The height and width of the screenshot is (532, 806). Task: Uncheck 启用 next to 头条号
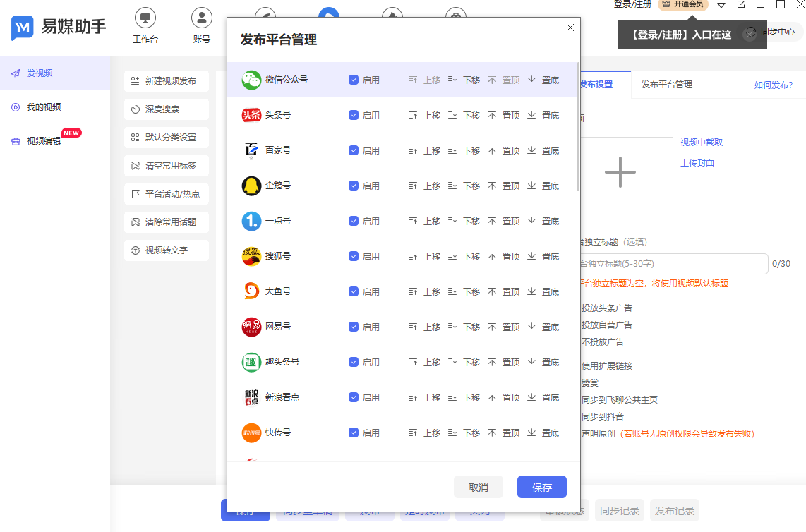pos(353,114)
